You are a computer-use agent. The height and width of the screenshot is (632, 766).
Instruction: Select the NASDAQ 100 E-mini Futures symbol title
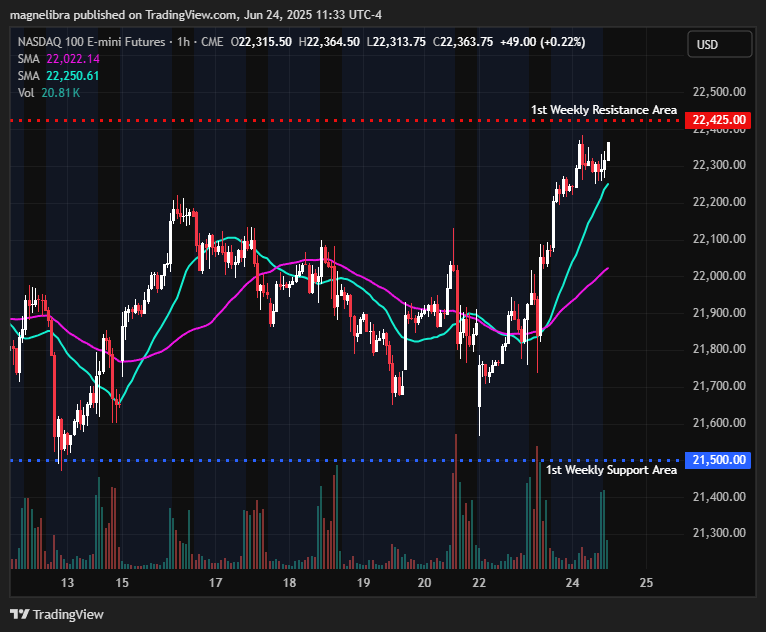(91, 42)
